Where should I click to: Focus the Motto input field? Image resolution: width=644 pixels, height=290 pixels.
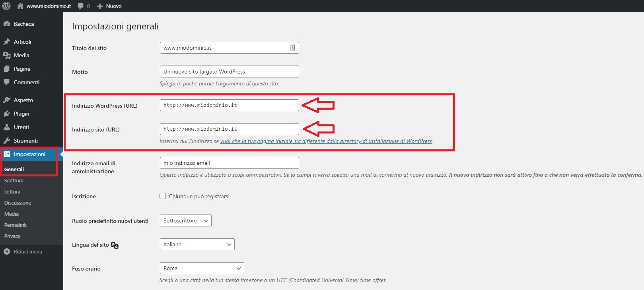[229, 72]
